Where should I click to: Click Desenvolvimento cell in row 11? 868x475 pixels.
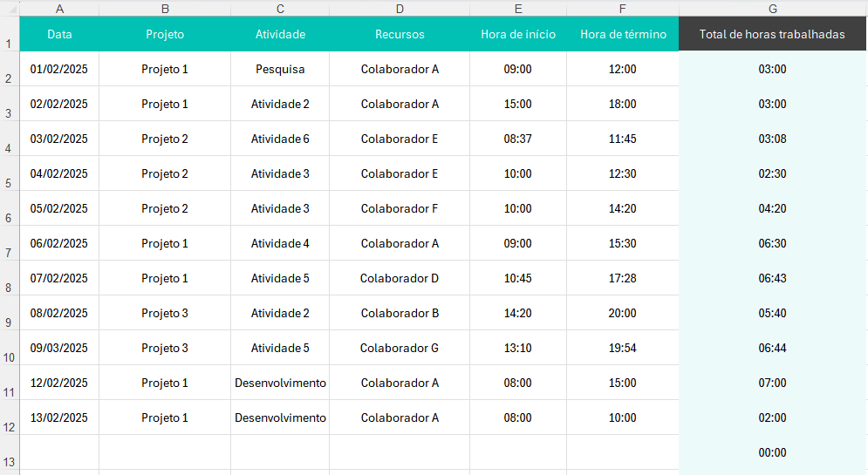tap(280, 383)
